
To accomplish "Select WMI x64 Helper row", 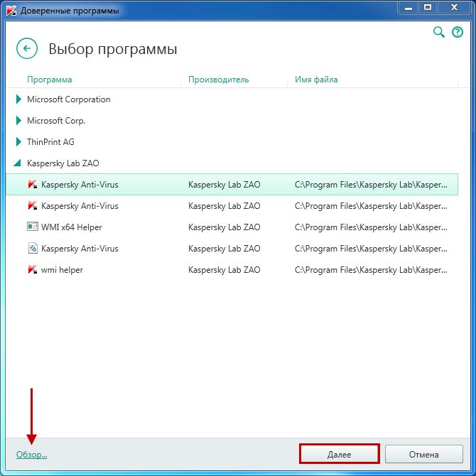I will tap(232, 227).
